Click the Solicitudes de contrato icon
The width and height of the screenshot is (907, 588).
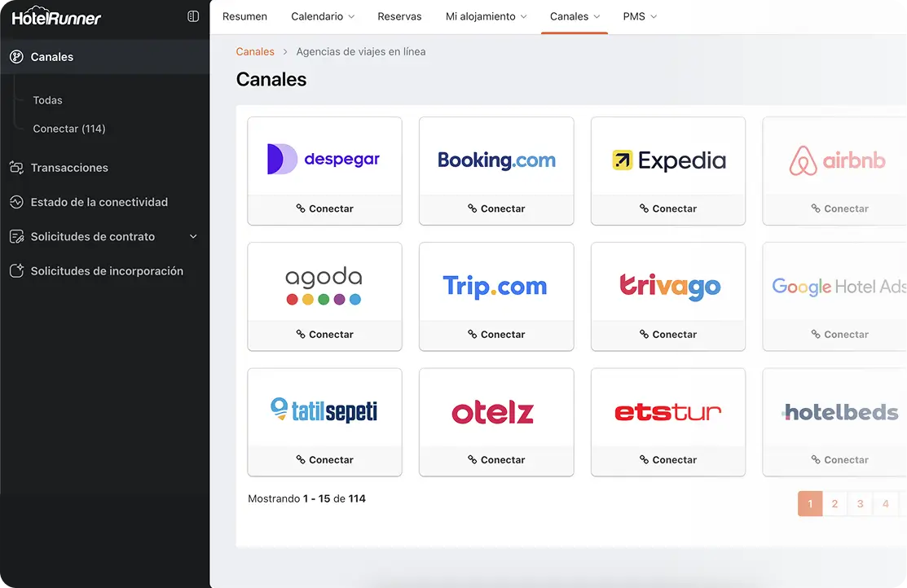16,237
